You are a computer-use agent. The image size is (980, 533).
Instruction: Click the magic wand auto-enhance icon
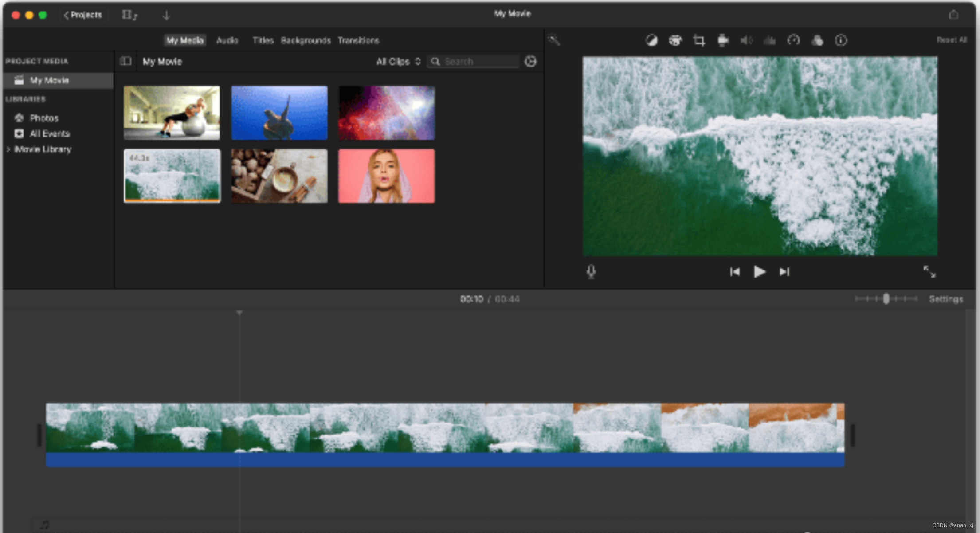(554, 40)
